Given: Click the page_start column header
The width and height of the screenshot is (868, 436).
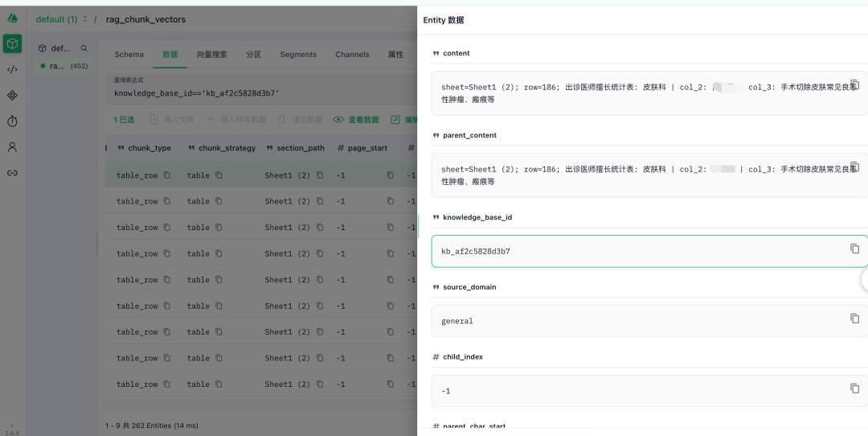Looking at the screenshot, I should pos(362,148).
